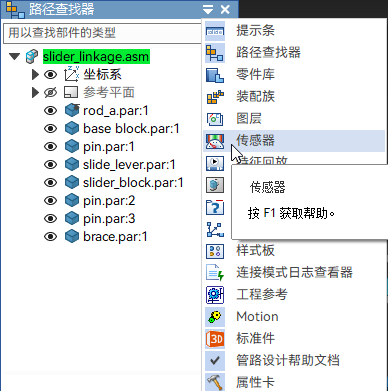Click the 属性卡 hammer icon
388x391 pixels.
click(x=215, y=382)
